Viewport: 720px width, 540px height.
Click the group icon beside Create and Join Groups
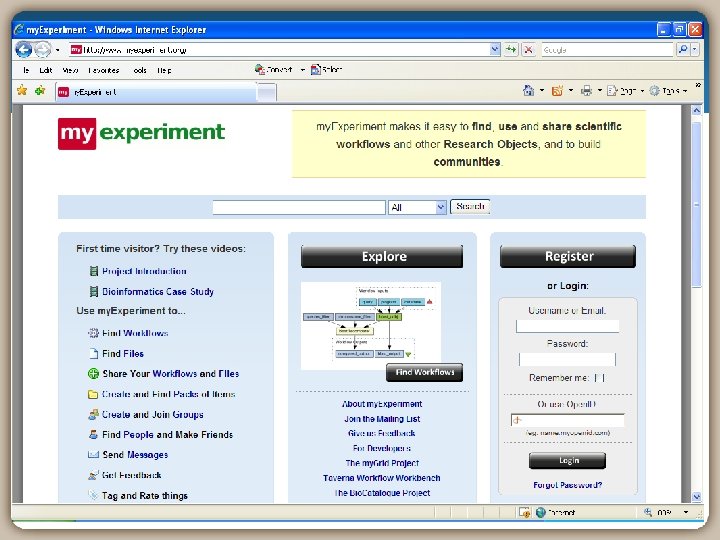pyautogui.click(x=93, y=414)
